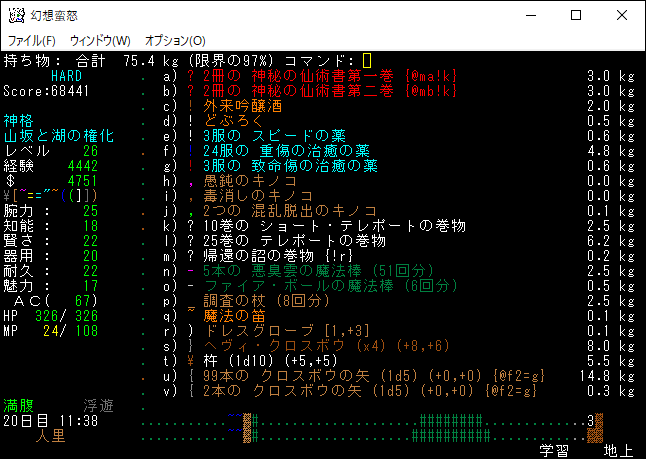Open the ファイル(F) menu
646x459 pixels.
[32, 40]
